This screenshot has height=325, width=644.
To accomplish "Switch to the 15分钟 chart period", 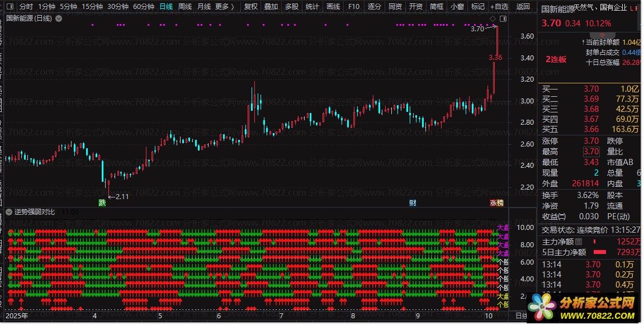I will [92, 7].
